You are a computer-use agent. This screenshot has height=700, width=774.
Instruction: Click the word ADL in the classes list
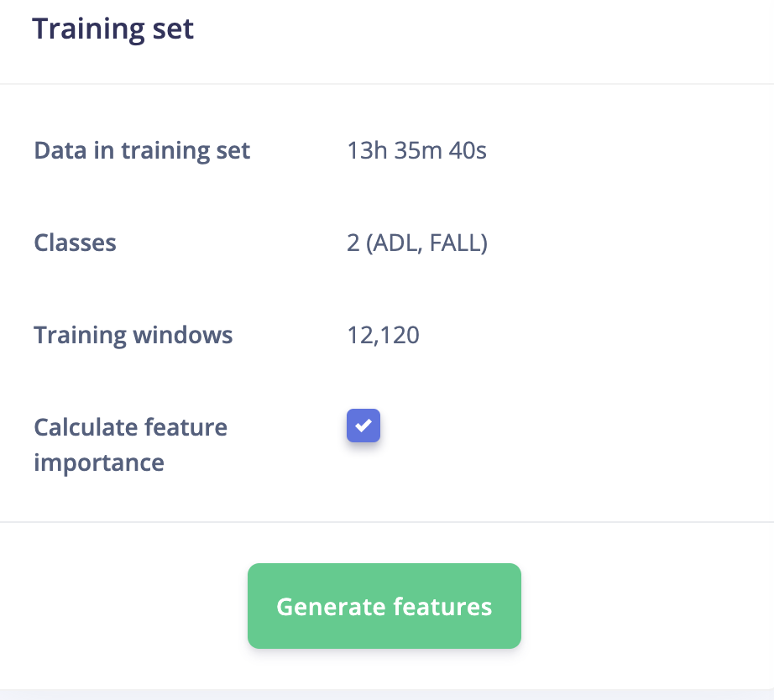(396, 243)
